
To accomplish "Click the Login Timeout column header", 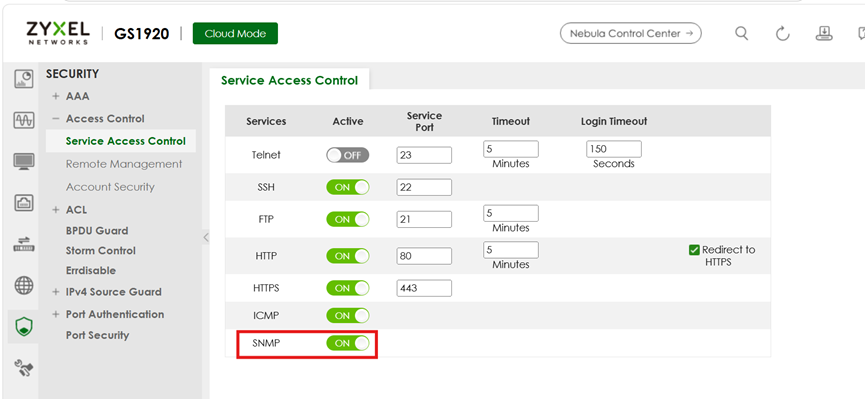I will (614, 121).
